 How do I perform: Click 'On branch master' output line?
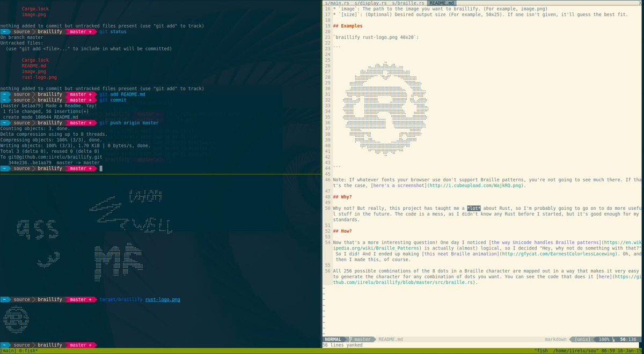click(x=21, y=38)
